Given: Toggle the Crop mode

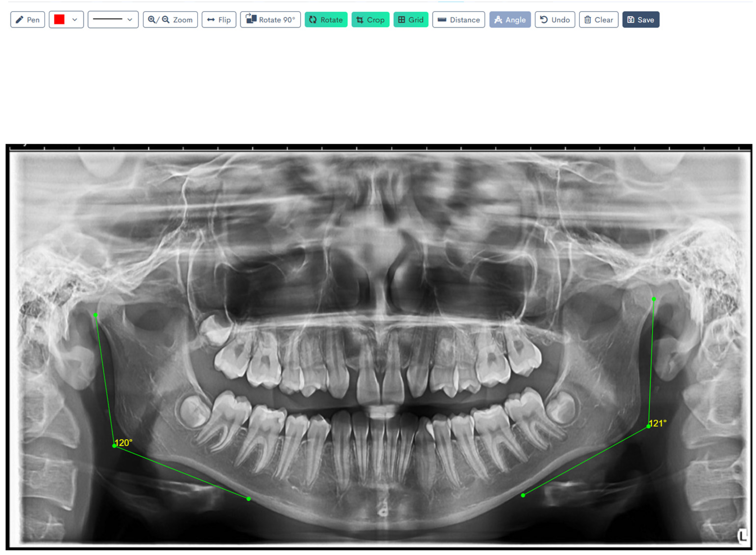Looking at the screenshot, I should (370, 20).
